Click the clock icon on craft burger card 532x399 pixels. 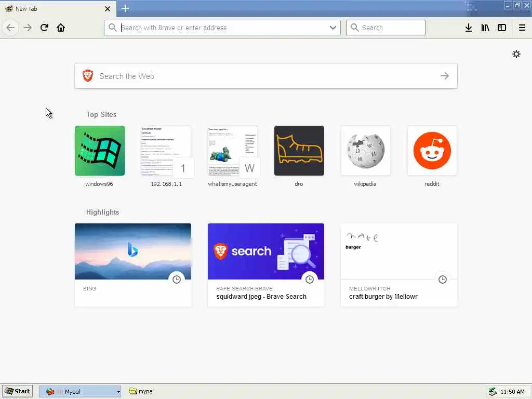click(443, 279)
